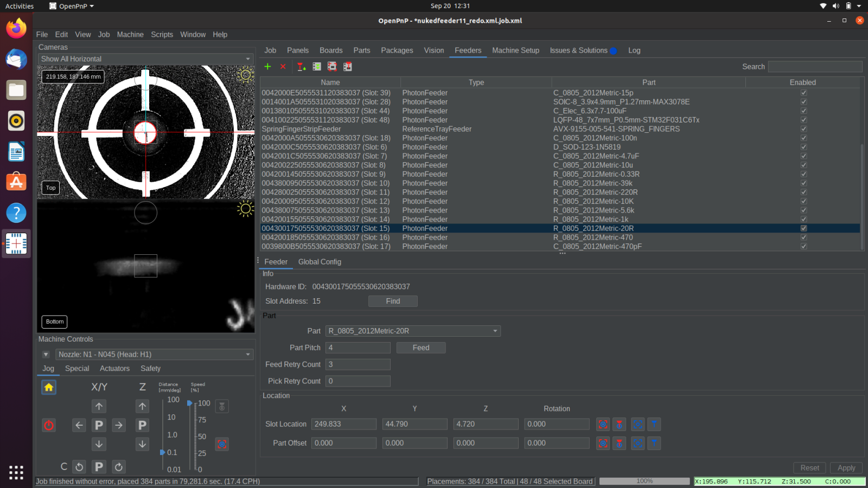
Task: Move nozzle to Slot Location with blue nozzle icon
Action: (654, 425)
